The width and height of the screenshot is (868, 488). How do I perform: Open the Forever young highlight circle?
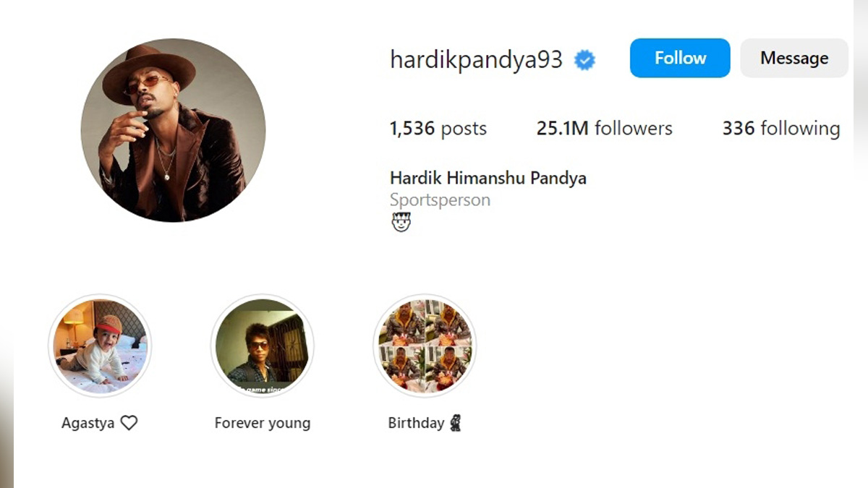pyautogui.click(x=262, y=346)
